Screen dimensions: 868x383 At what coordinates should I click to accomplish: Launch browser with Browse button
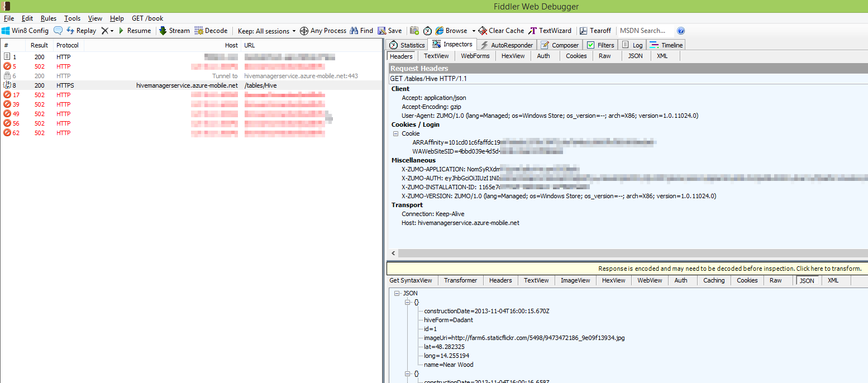(x=451, y=31)
